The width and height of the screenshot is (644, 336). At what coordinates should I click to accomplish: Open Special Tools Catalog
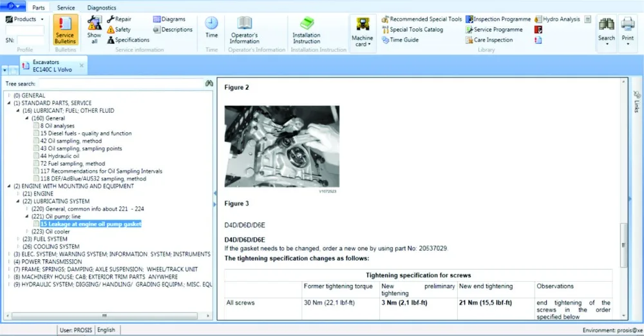pyautogui.click(x=412, y=30)
